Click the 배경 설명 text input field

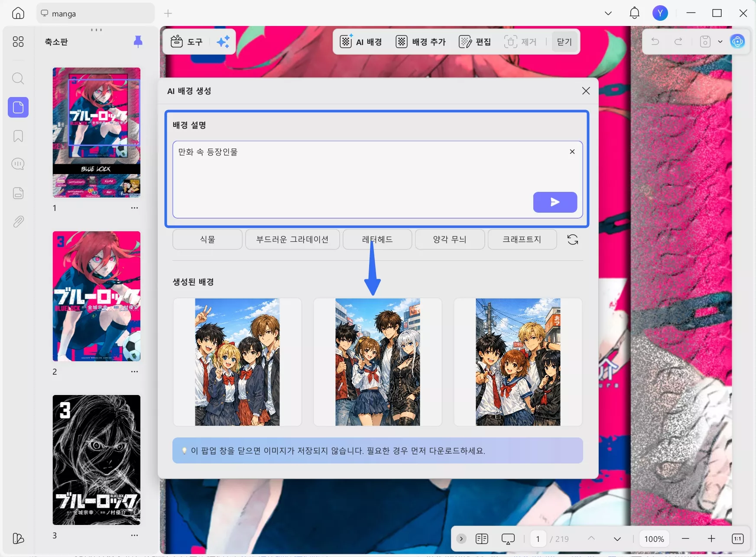click(x=377, y=180)
